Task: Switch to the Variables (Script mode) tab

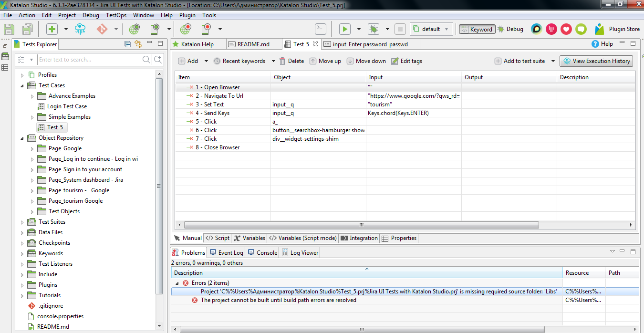Action: click(302, 238)
